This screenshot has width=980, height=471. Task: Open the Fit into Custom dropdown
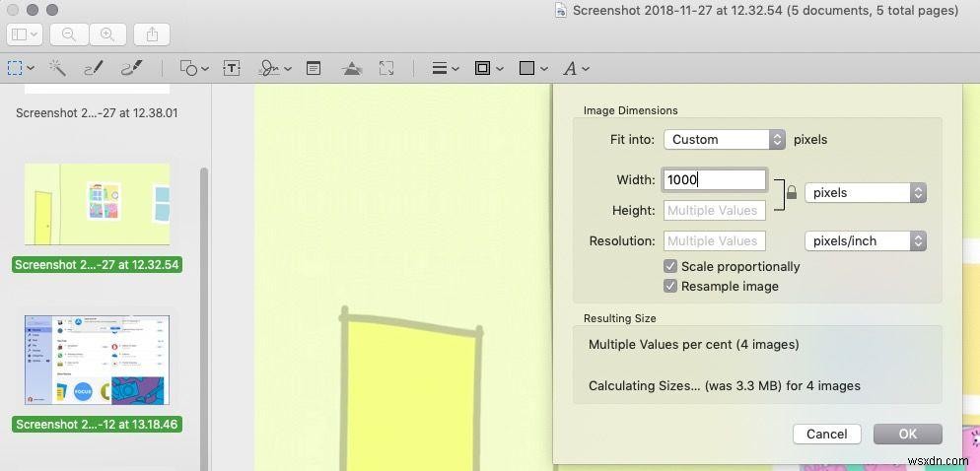pos(725,139)
